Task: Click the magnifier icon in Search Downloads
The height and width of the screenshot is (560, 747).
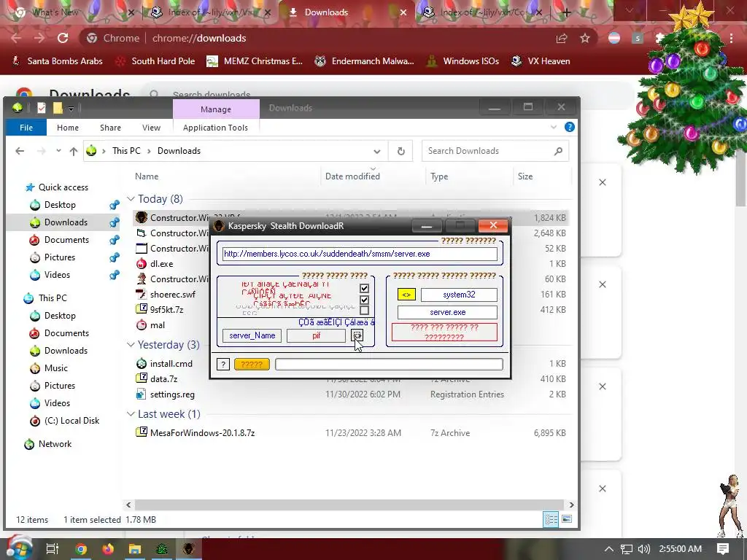Action: pyautogui.click(x=558, y=151)
